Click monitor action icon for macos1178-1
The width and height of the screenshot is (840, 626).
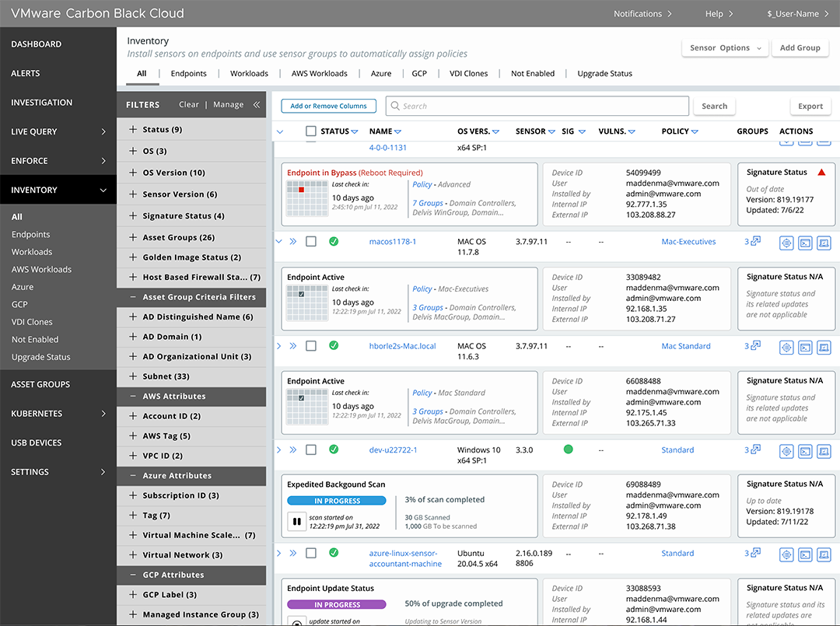[x=824, y=243]
